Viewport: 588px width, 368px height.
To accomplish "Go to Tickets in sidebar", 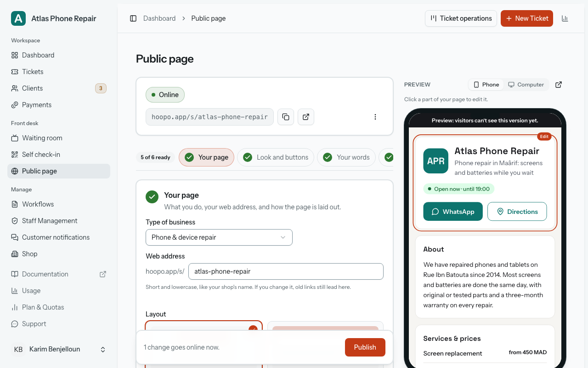I will click(x=59, y=72).
